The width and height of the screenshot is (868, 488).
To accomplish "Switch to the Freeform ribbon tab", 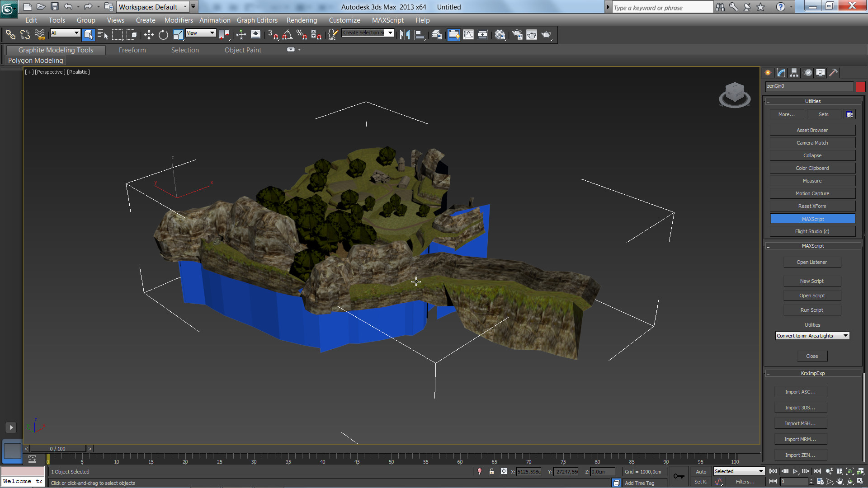I will pos(132,50).
